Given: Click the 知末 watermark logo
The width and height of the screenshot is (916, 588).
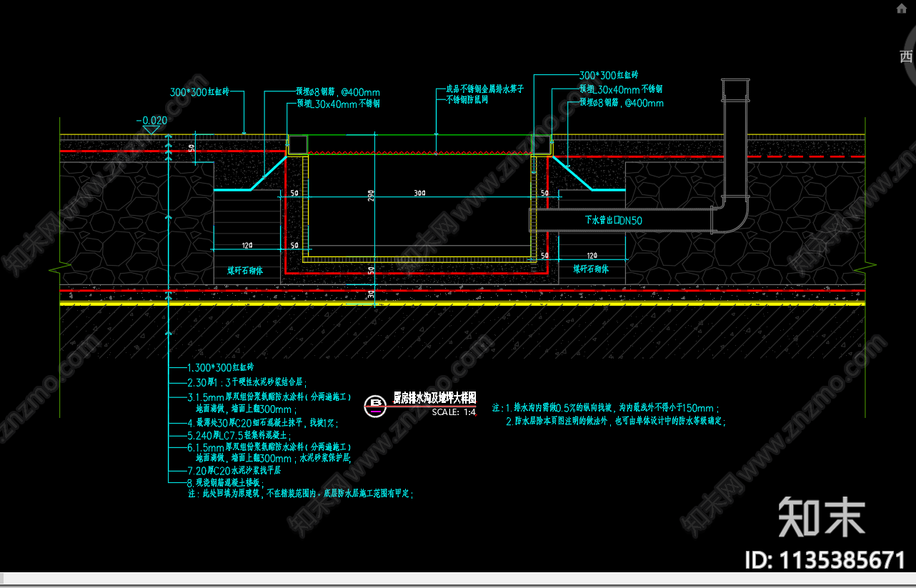Looking at the screenshot, I should (821, 517).
